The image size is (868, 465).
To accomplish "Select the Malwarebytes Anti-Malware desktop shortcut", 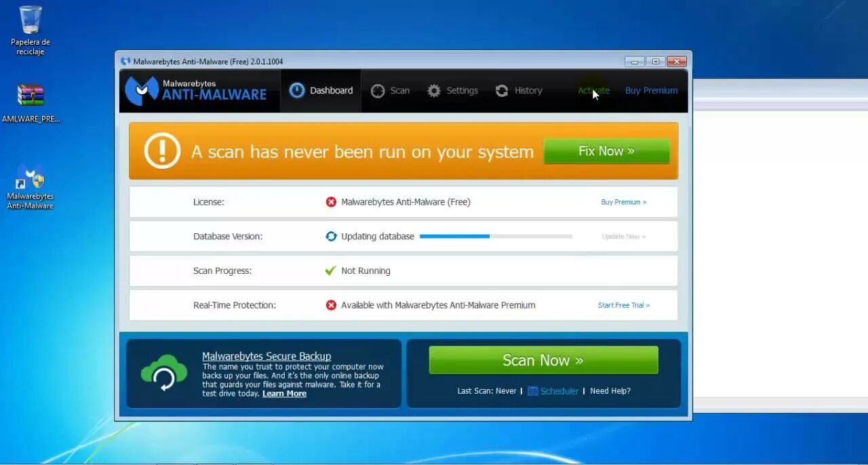I will coord(31,186).
